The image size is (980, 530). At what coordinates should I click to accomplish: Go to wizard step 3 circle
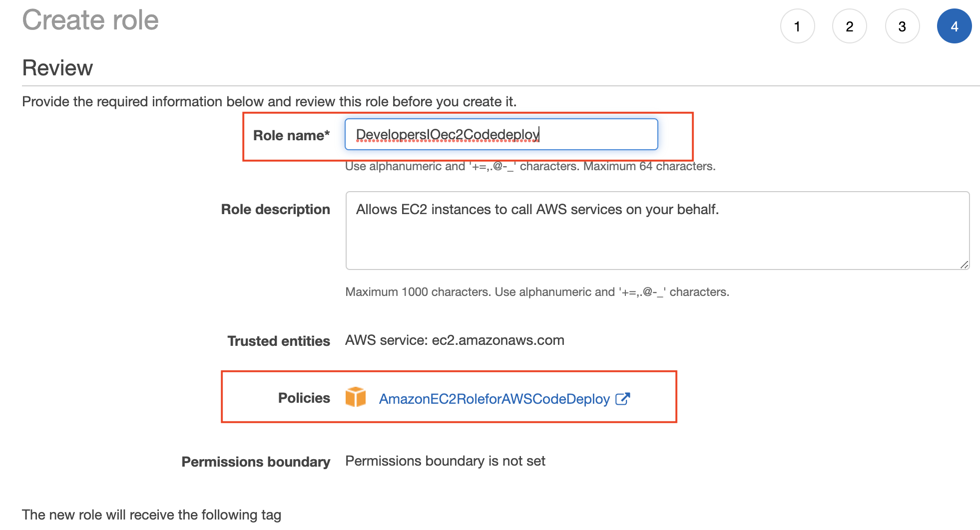(x=902, y=26)
